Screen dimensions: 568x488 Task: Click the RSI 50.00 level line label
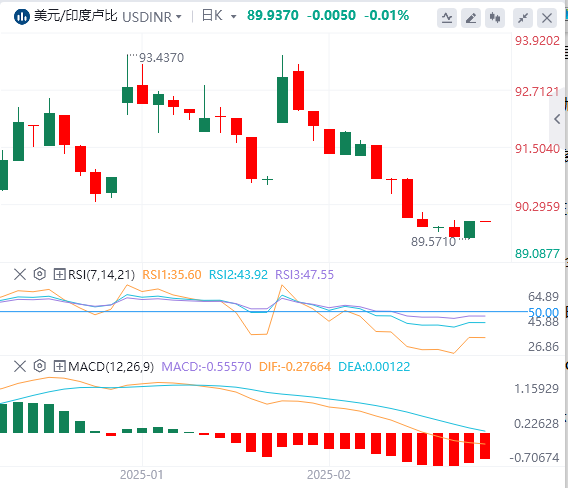pyautogui.click(x=544, y=312)
